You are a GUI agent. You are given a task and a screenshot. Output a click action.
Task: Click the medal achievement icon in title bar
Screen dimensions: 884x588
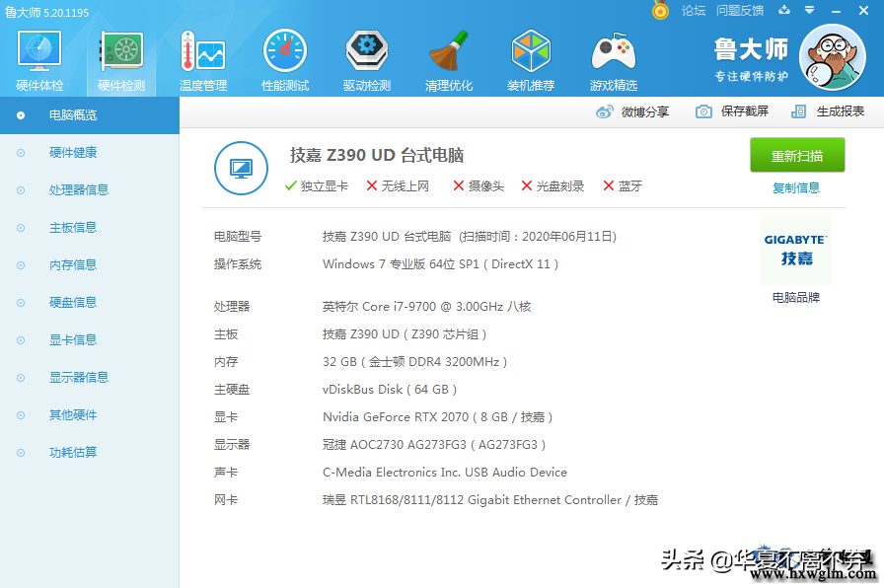660,11
